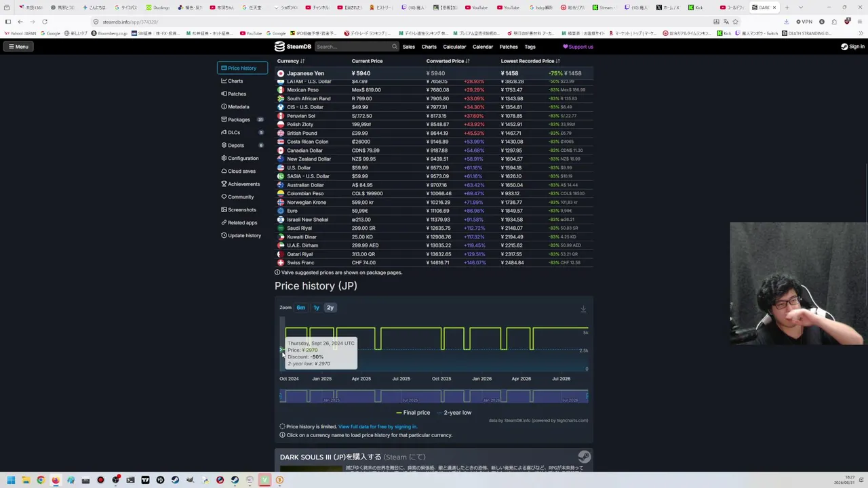Open Chrome from the taskbar
This screenshot has height=488, width=868.
[x=41, y=480]
